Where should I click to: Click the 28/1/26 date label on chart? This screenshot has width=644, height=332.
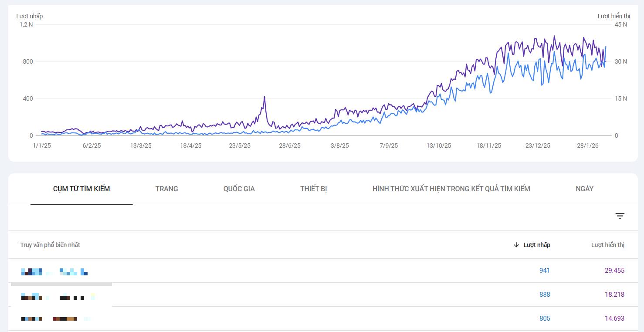pos(588,146)
